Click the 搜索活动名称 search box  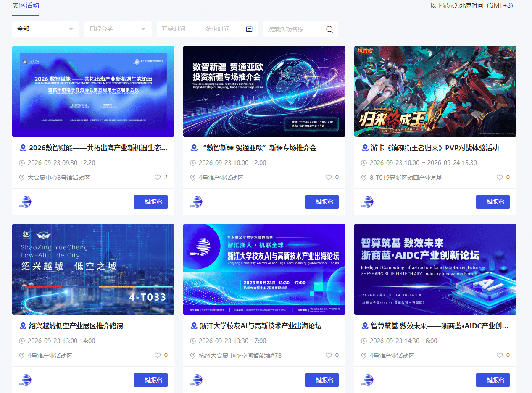pyautogui.click(x=294, y=29)
